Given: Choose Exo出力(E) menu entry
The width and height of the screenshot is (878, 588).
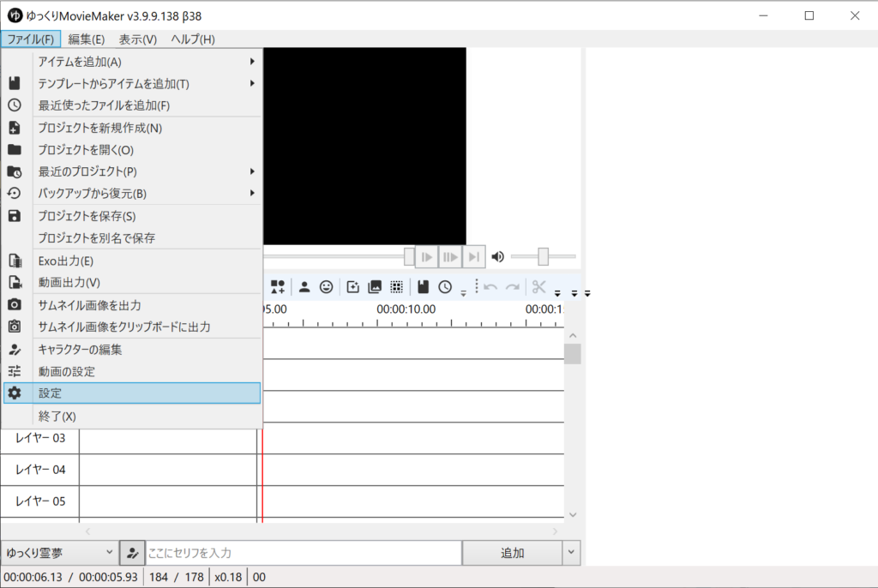Looking at the screenshot, I should 132,261.
